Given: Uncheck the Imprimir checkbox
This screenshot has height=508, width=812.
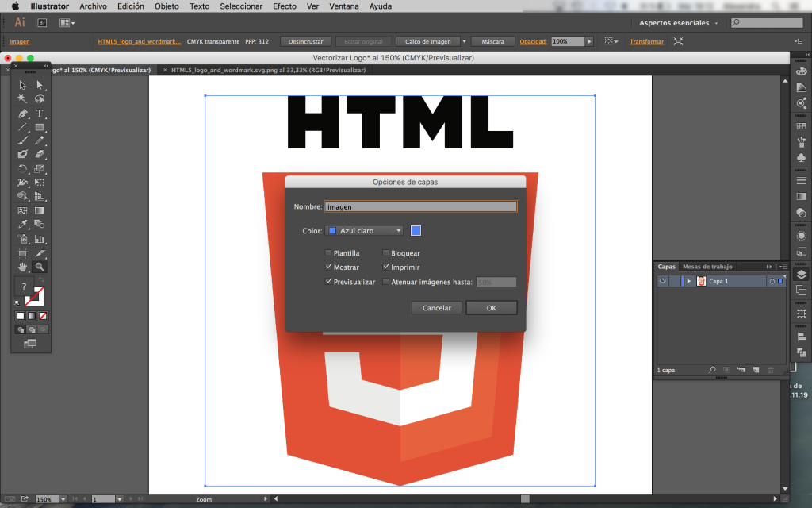Looking at the screenshot, I should click(x=385, y=267).
